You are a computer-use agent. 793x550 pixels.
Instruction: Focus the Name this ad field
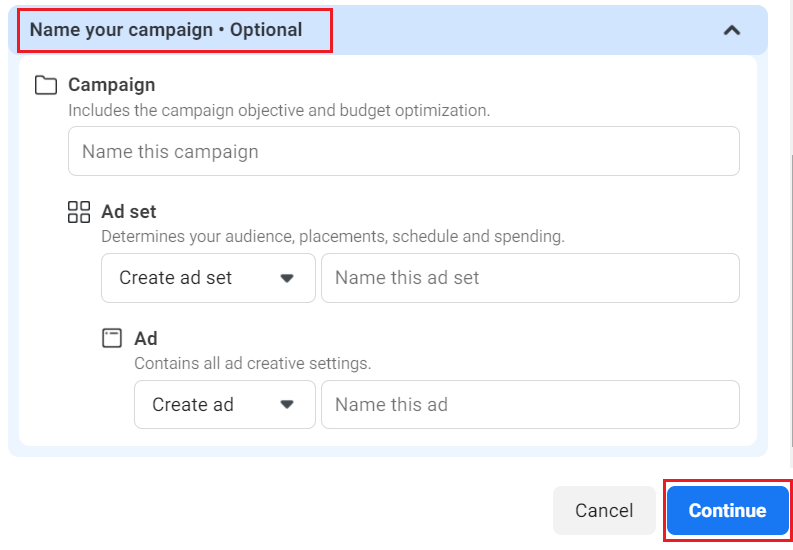(x=530, y=404)
